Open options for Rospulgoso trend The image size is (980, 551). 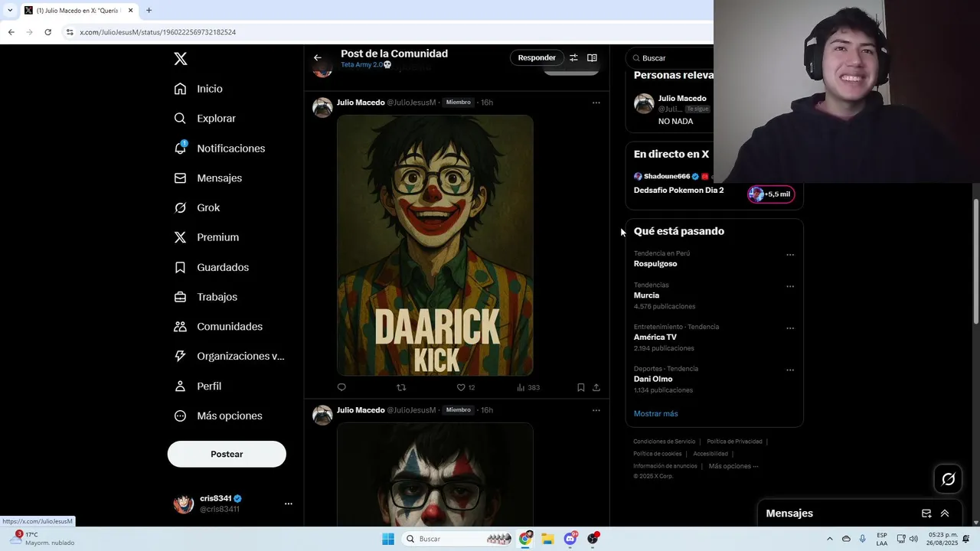point(790,255)
